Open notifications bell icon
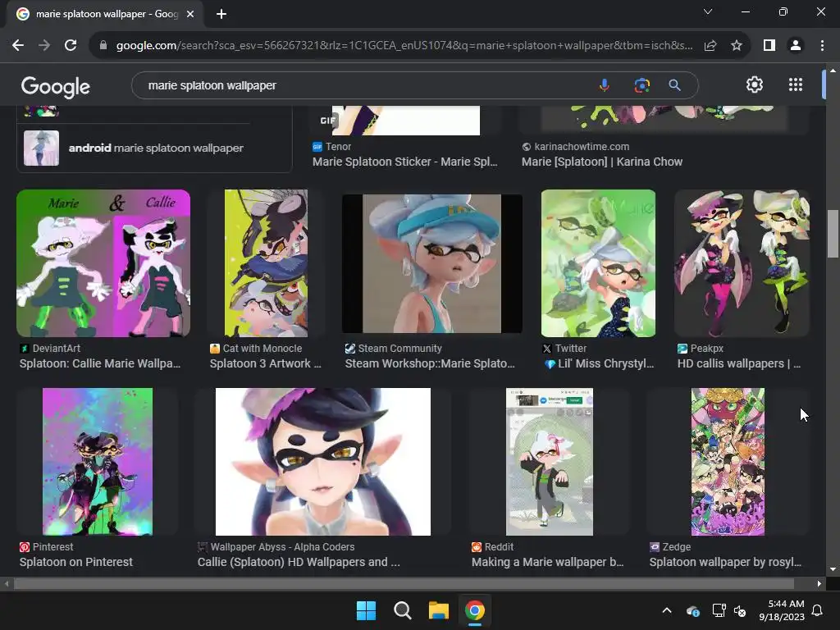The image size is (840, 630). (818, 610)
